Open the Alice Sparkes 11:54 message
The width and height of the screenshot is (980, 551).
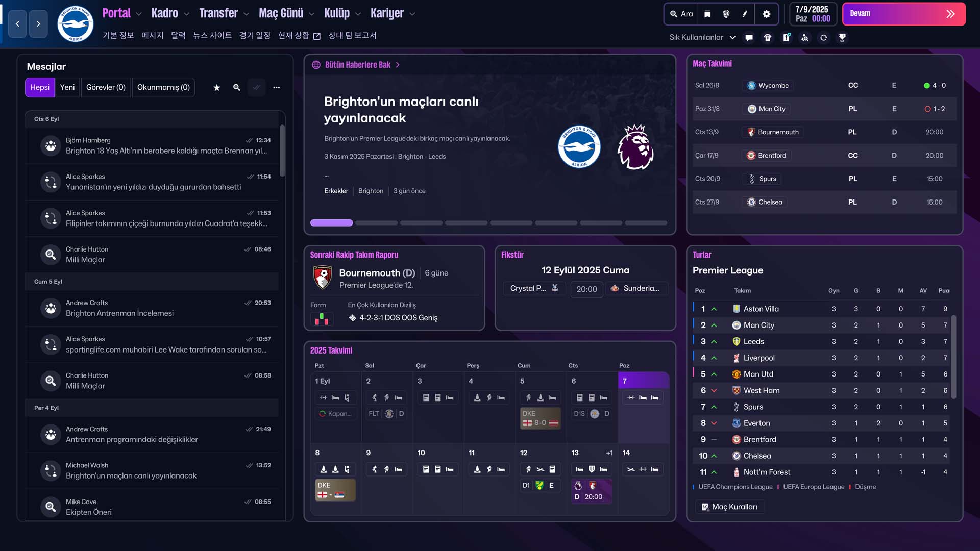pos(152,182)
